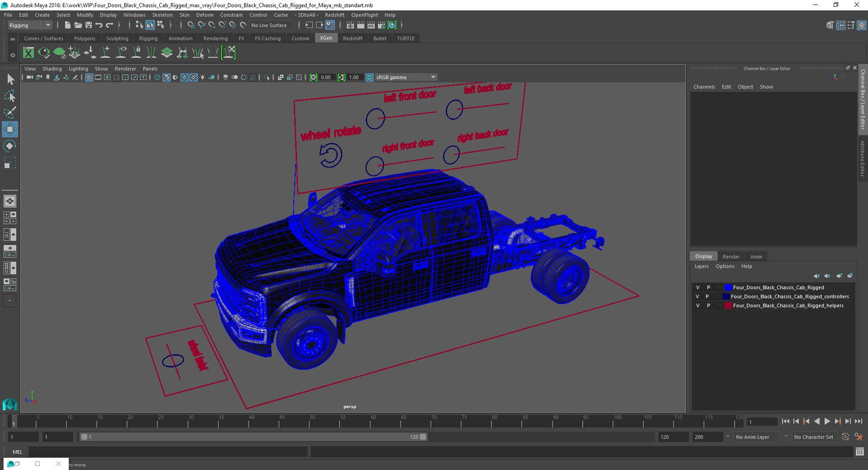
Task: Click the blue color swatch of Rigged layer
Action: 728,287
